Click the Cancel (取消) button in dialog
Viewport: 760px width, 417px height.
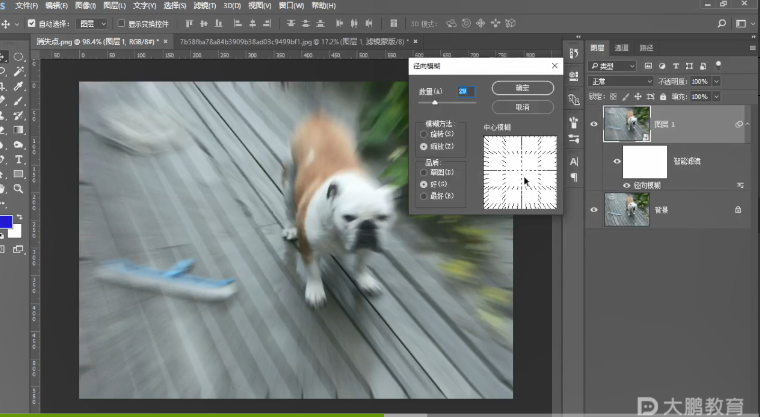pos(522,106)
